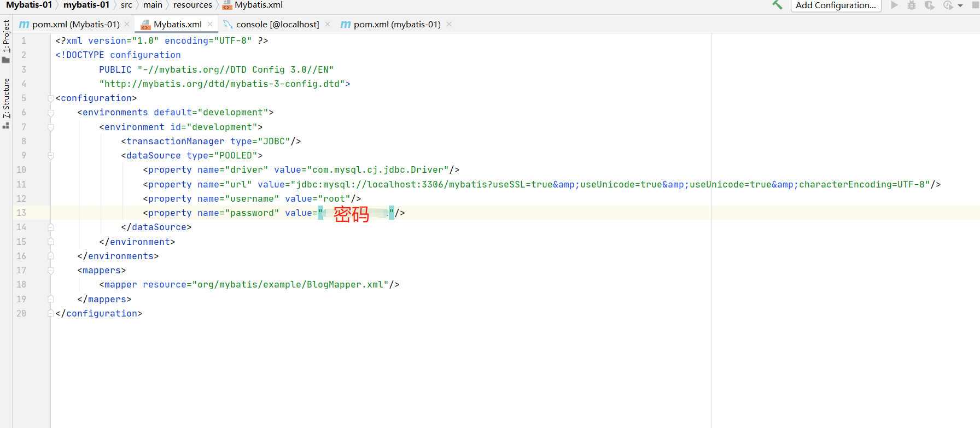Click the "POOLED" dataSource type value
980x428 pixels.
pos(236,156)
